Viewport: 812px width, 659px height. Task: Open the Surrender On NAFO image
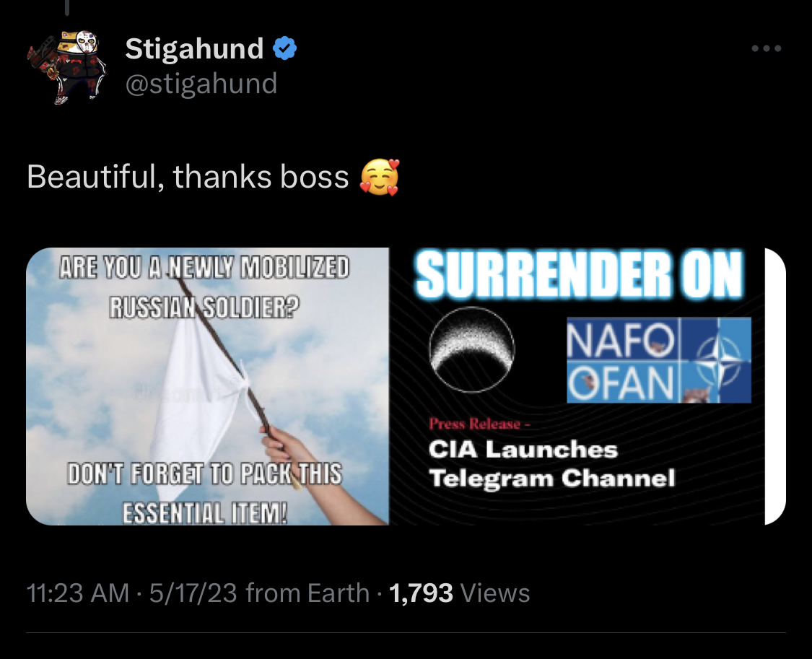[577, 386]
